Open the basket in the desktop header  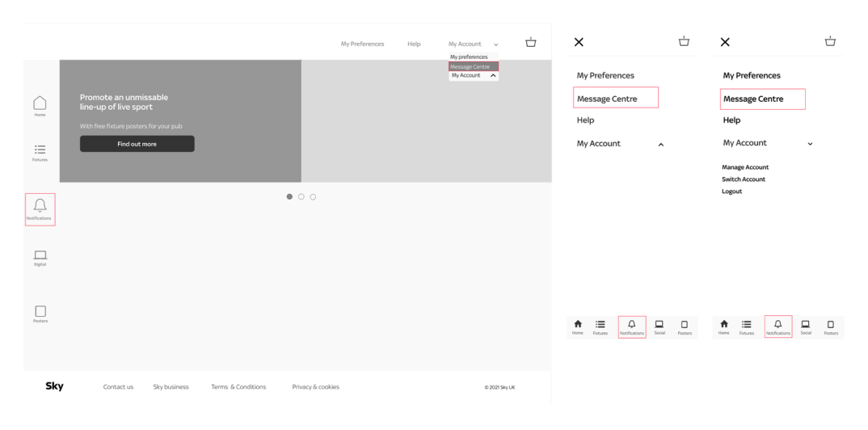[531, 43]
